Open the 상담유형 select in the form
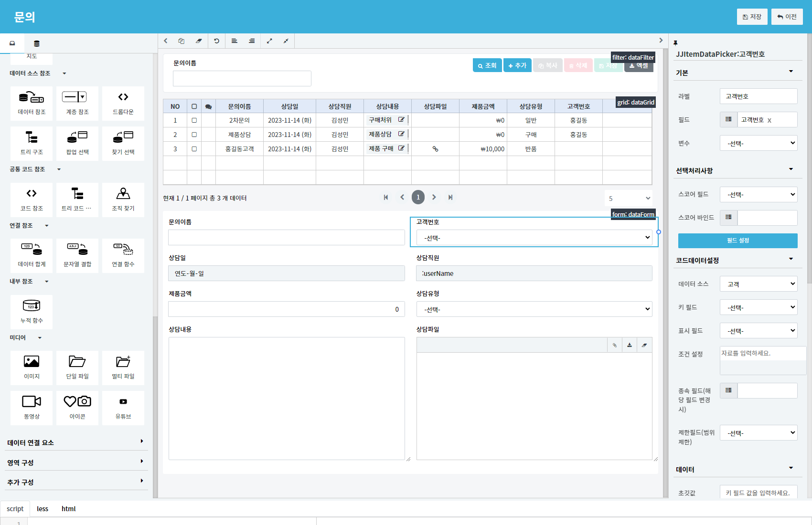 coord(534,309)
